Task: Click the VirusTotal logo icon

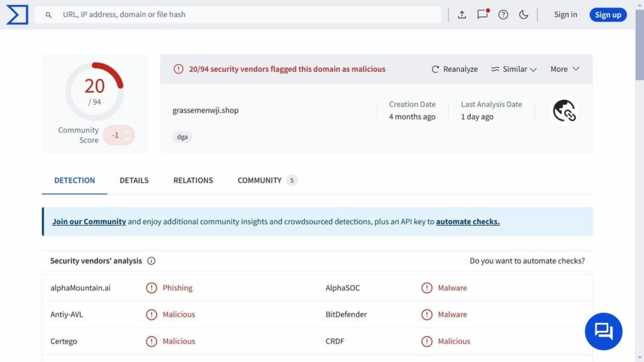Action: coord(17,14)
